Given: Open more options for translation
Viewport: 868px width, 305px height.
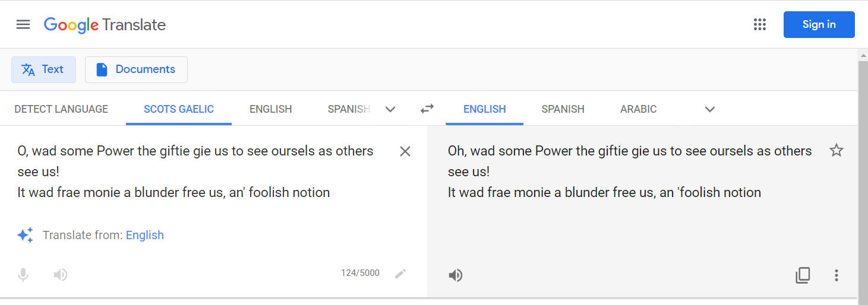Looking at the screenshot, I should tap(836, 275).
